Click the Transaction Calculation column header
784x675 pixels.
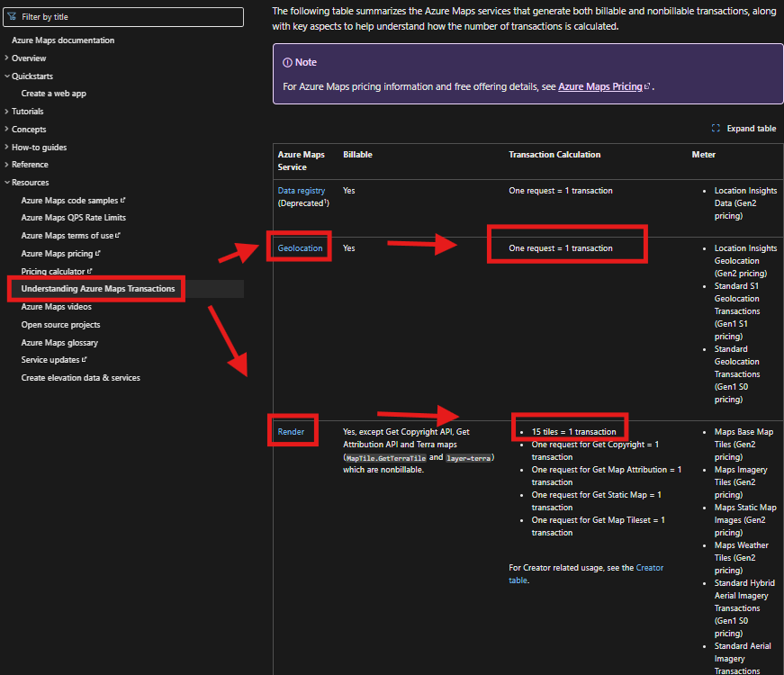click(x=554, y=155)
